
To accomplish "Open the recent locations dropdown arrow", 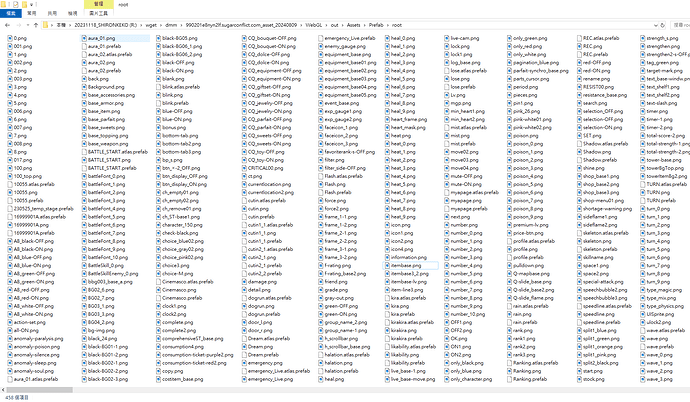I will (28, 25).
